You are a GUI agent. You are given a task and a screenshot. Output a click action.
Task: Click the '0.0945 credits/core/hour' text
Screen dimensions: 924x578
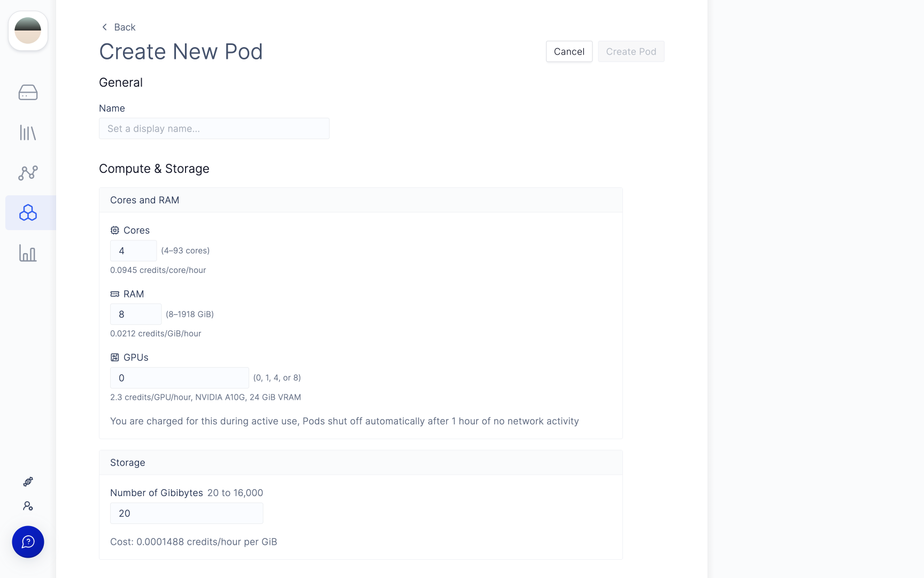pyautogui.click(x=158, y=270)
